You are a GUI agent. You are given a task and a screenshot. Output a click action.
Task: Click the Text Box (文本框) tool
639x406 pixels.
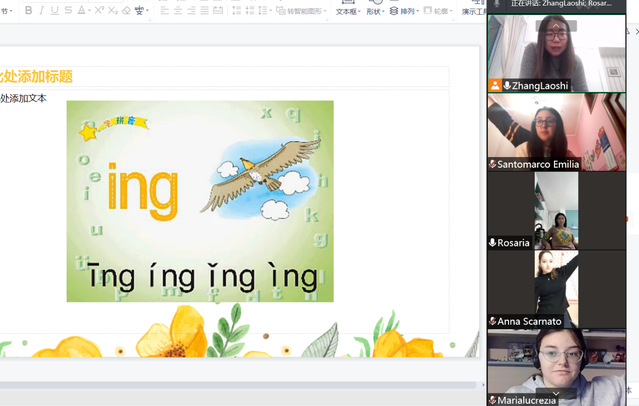point(347,11)
